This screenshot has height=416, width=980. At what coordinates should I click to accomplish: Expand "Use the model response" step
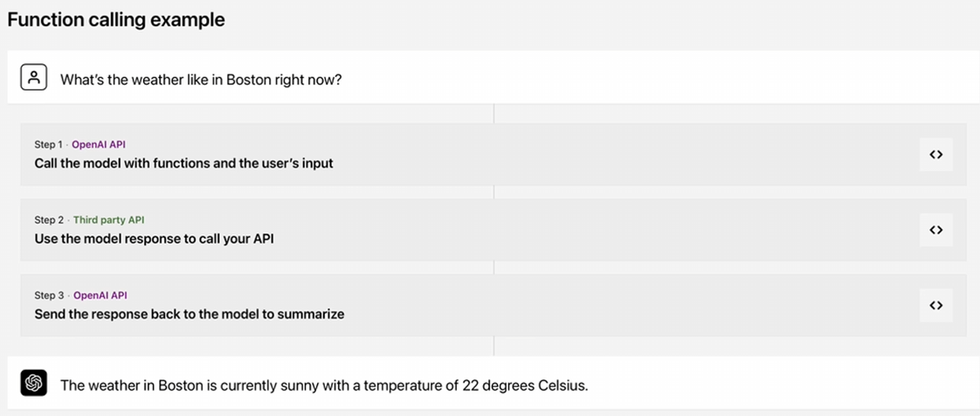point(154,239)
